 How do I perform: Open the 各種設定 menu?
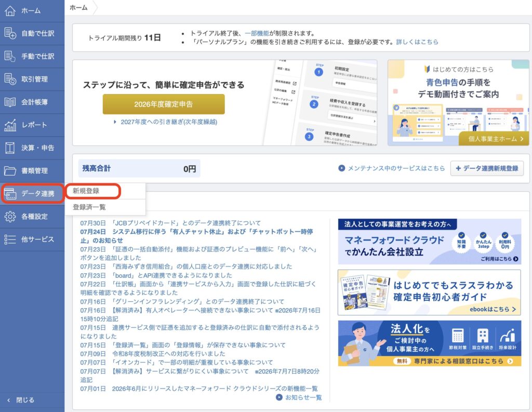(x=35, y=217)
